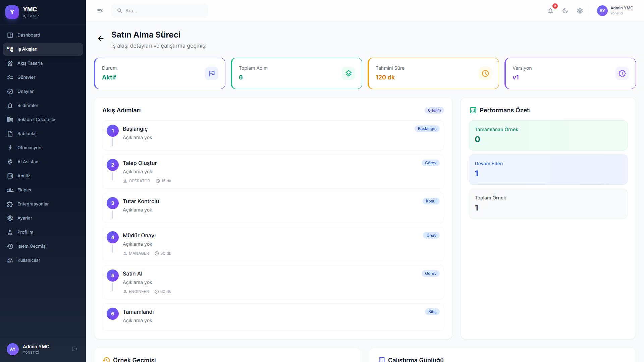Click the ENGINEER role label
The height and width of the screenshot is (362, 644).
pyautogui.click(x=139, y=292)
